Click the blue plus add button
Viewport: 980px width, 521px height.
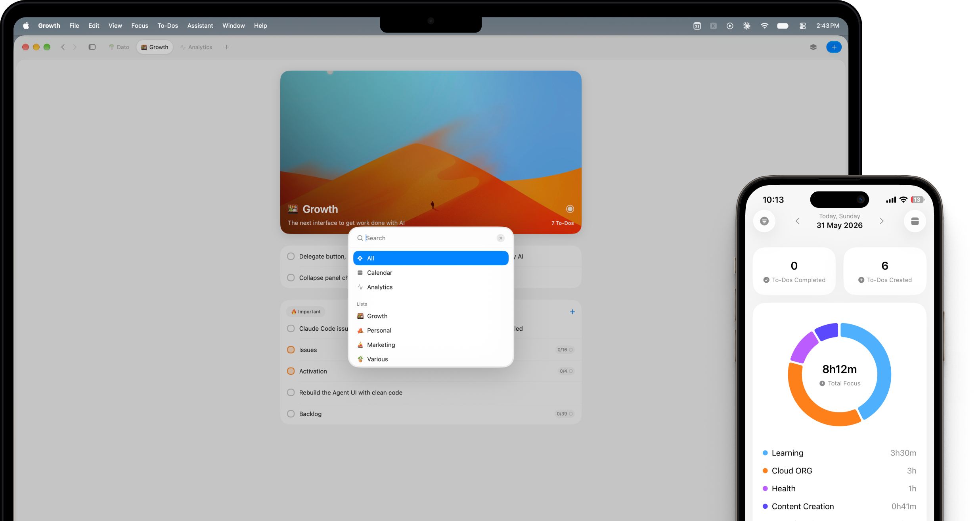point(834,47)
